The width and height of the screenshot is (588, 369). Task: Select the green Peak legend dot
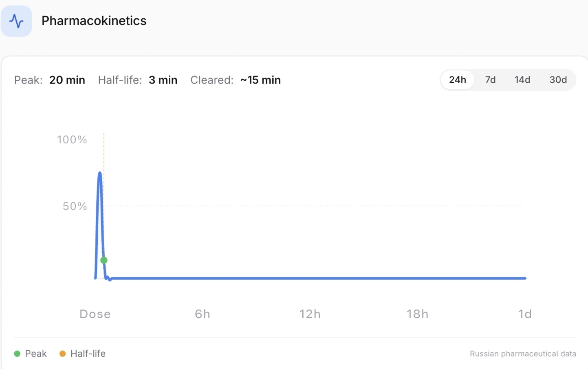pos(17,354)
